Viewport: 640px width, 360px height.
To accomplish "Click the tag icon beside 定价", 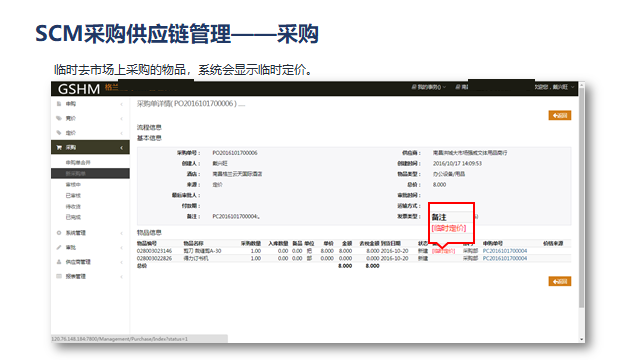I will tap(59, 133).
